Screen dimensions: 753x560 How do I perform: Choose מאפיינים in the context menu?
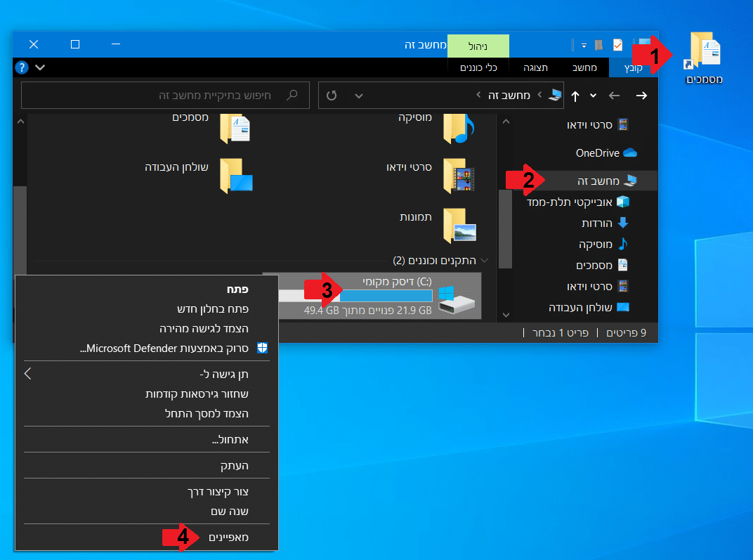click(x=147, y=537)
